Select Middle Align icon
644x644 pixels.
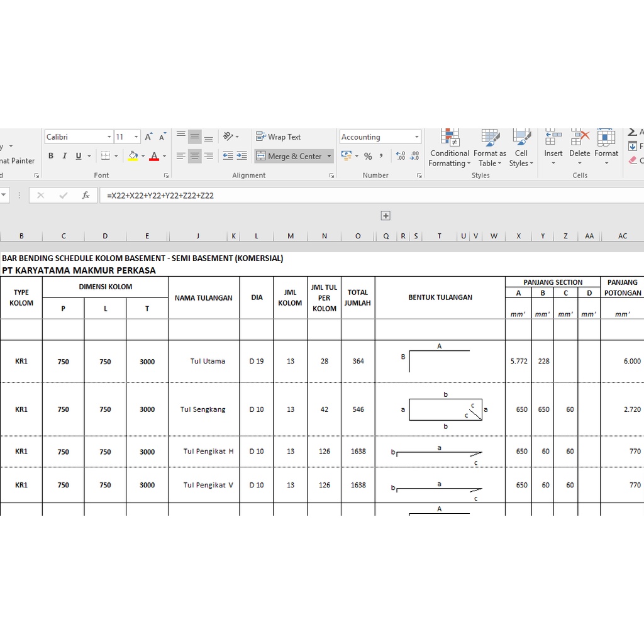195,136
